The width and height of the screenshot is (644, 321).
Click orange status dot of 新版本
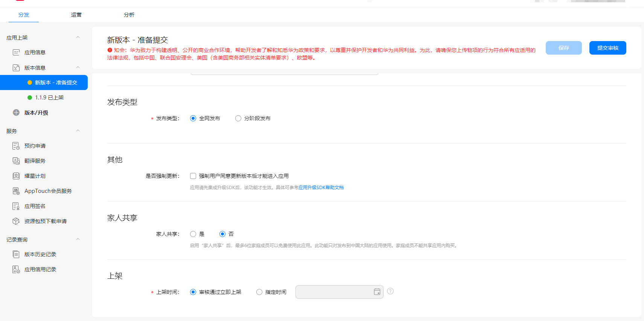point(30,83)
